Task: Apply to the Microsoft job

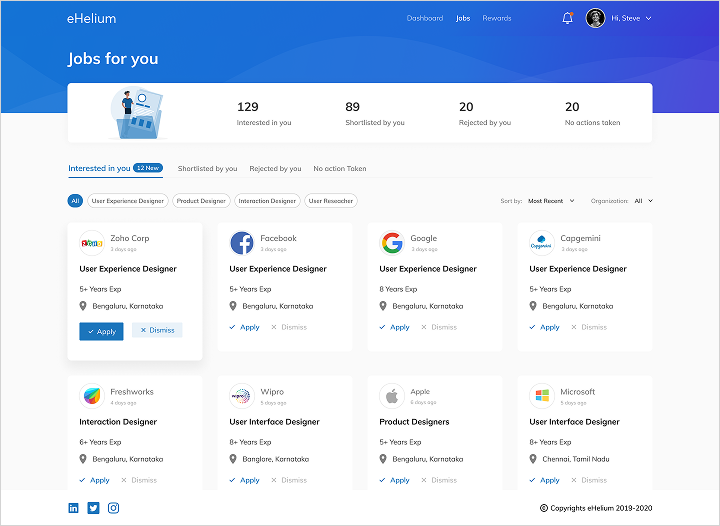Action: click(x=545, y=480)
